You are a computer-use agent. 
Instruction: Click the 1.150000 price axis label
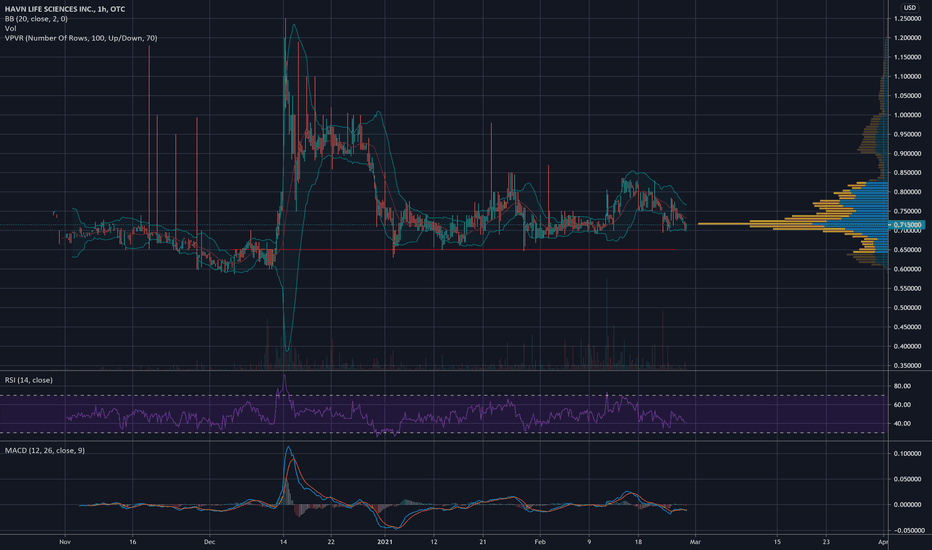tap(907, 57)
